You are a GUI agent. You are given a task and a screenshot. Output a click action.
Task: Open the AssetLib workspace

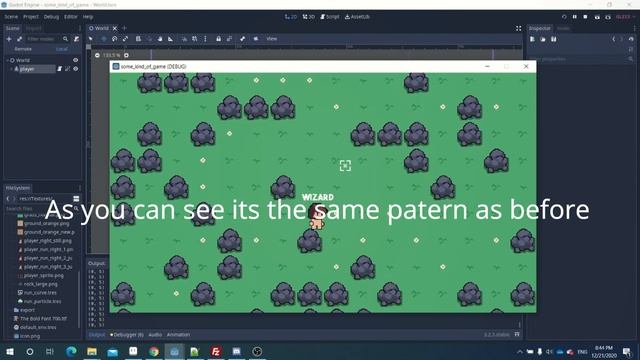coord(357,17)
